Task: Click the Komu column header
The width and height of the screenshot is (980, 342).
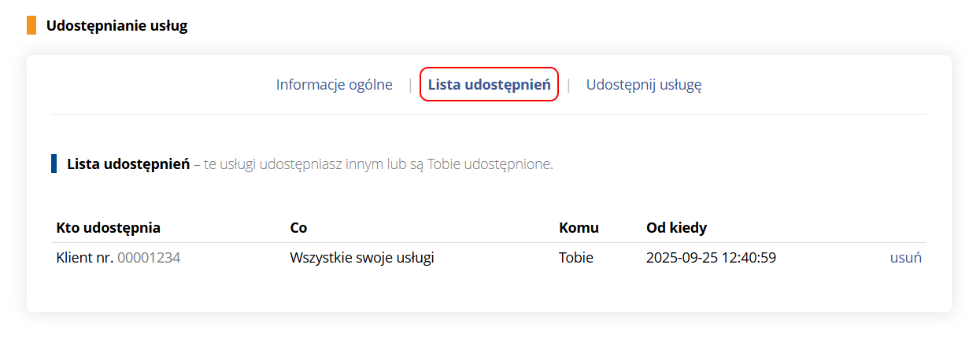Action: [579, 228]
